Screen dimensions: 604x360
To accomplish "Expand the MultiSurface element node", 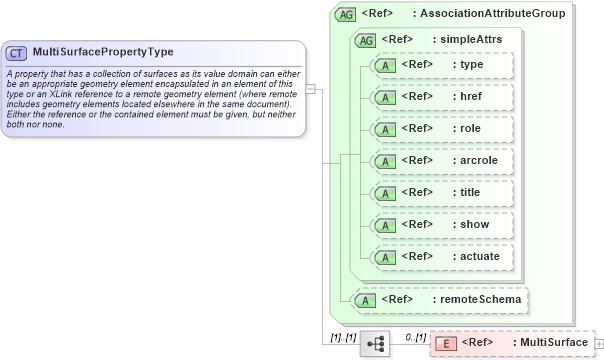I will (x=599, y=343).
